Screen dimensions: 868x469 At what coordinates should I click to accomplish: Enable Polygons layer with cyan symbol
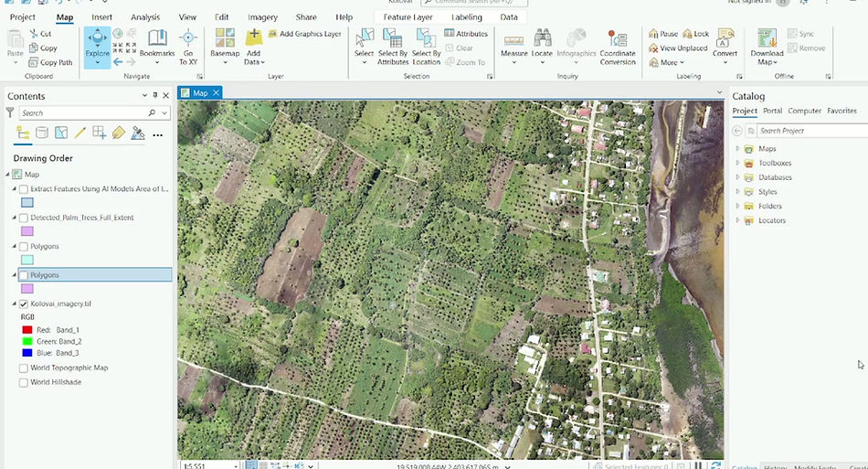point(23,247)
